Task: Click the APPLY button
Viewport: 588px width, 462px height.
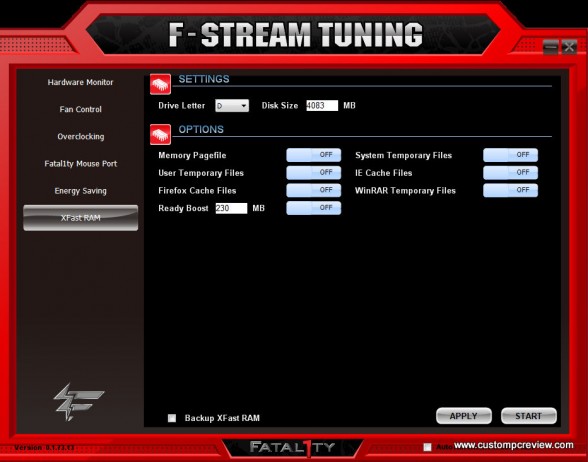Action: pos(464,416)
